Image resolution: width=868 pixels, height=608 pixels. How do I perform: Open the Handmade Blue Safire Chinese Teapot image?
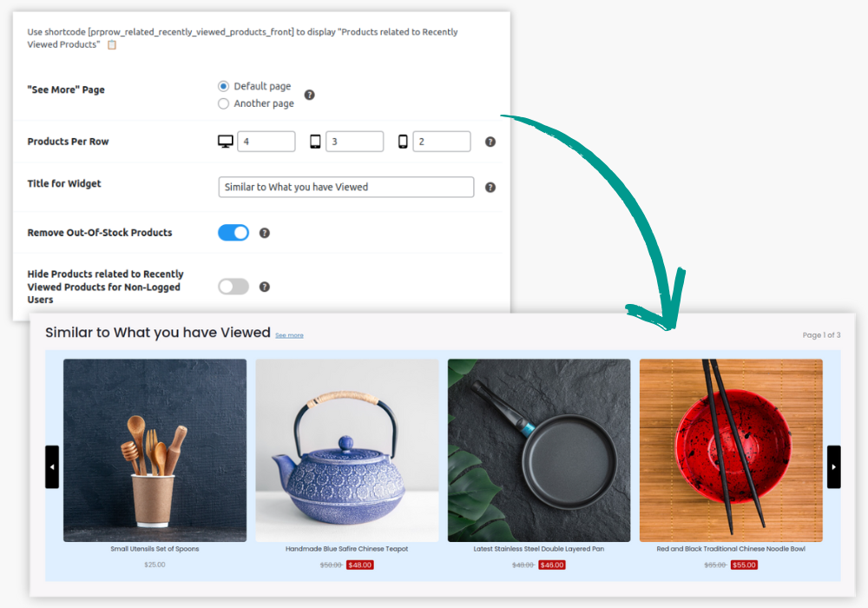(x=346, y=450)
